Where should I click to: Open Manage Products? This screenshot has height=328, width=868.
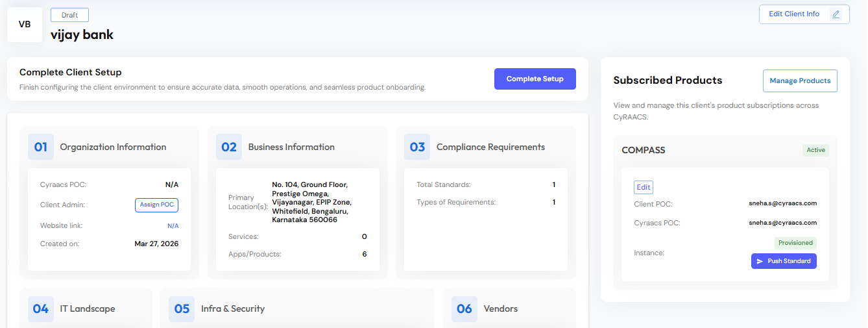click(x=800, y=81)
